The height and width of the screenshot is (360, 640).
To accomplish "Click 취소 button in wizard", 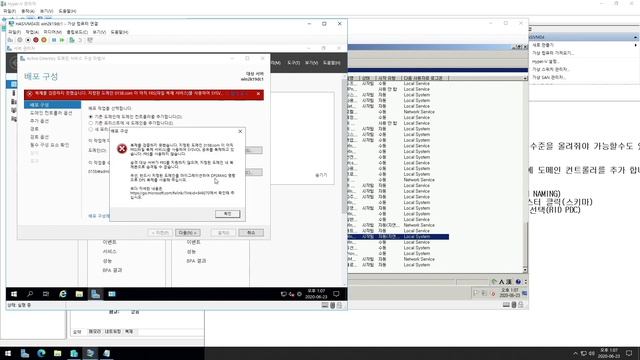I will (251, 233).
